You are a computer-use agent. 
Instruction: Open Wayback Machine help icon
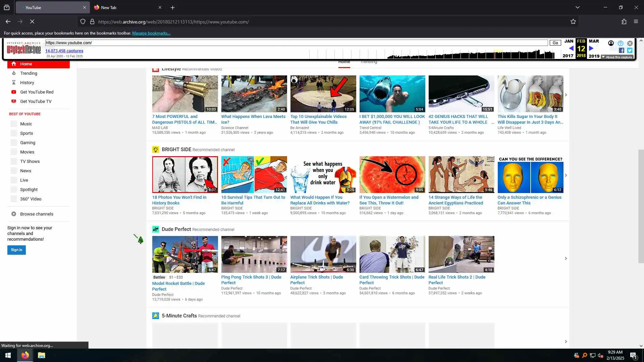click(621, 43)
